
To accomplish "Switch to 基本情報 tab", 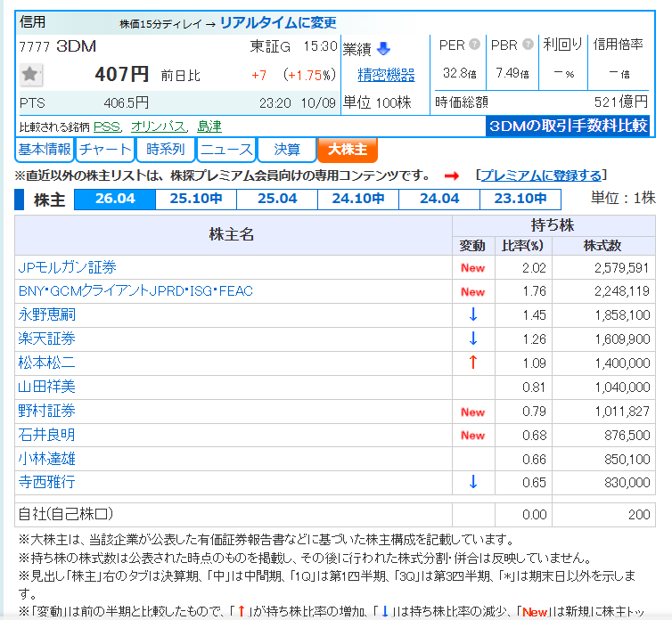I will pyautogui.click(x=45, y=150).
